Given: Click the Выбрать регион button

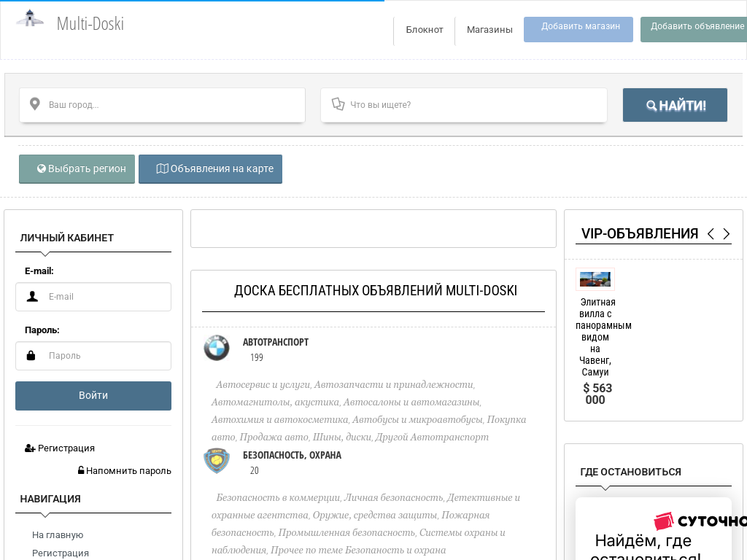Looking at the screenshot, I should coord(77,169).
